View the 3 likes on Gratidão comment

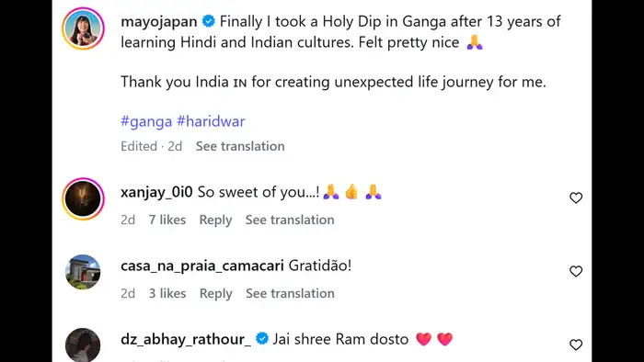click(167, 293)
